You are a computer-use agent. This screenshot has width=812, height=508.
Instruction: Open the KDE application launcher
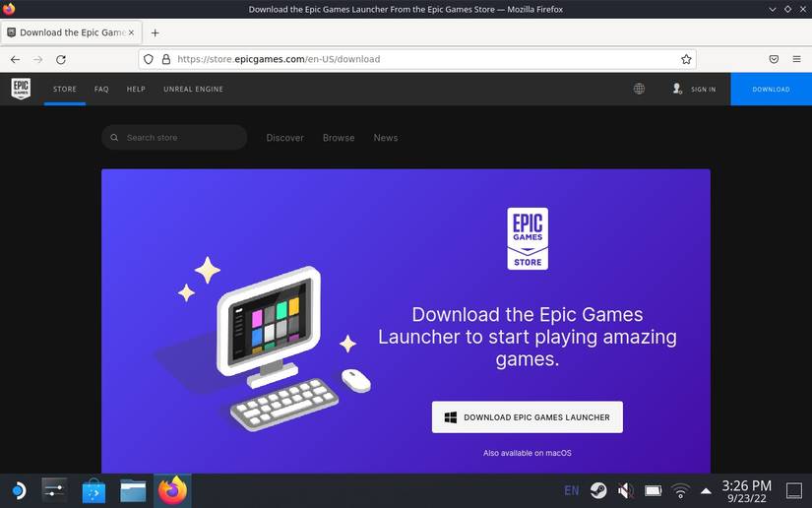[18, 490]
